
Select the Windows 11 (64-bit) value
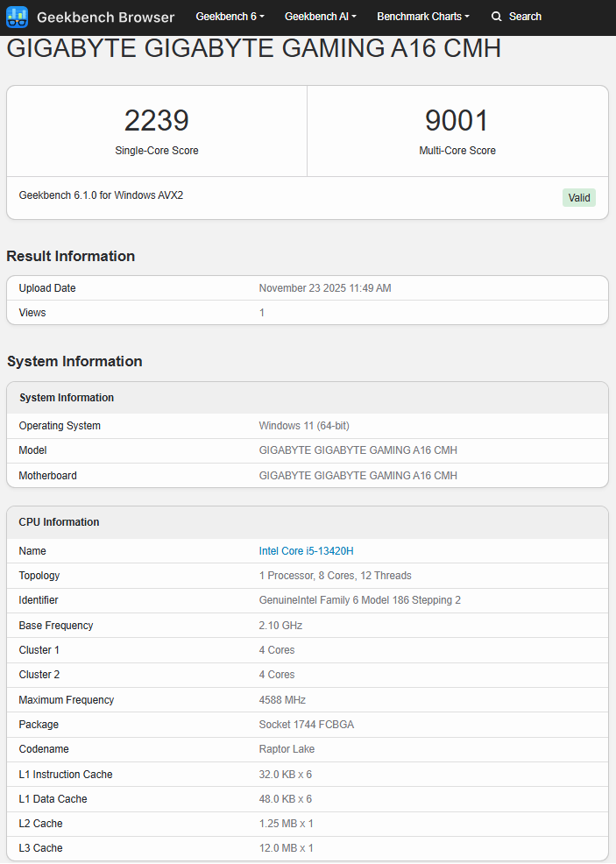[304, 426]
